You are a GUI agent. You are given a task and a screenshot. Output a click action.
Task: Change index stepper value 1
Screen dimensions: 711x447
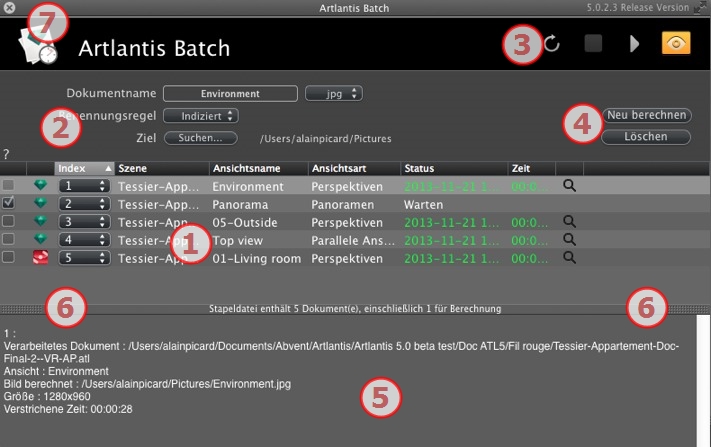tap(84, 186)
